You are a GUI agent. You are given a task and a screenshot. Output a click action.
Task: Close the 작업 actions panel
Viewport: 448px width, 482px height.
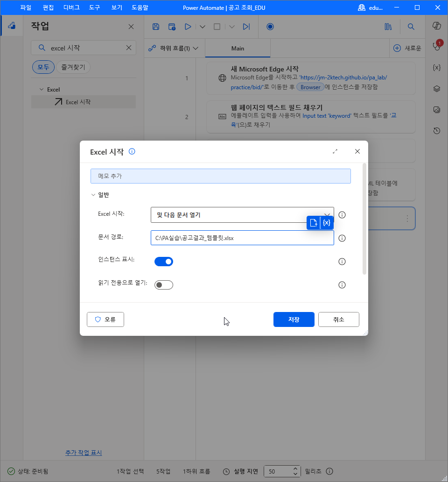click(x=131, y=27)
